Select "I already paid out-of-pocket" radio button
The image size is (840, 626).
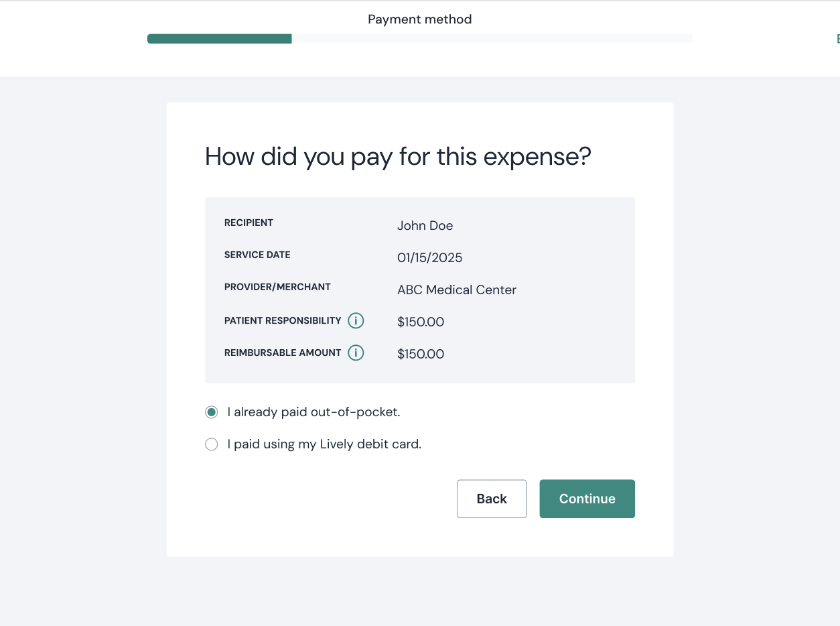[212, 412]
